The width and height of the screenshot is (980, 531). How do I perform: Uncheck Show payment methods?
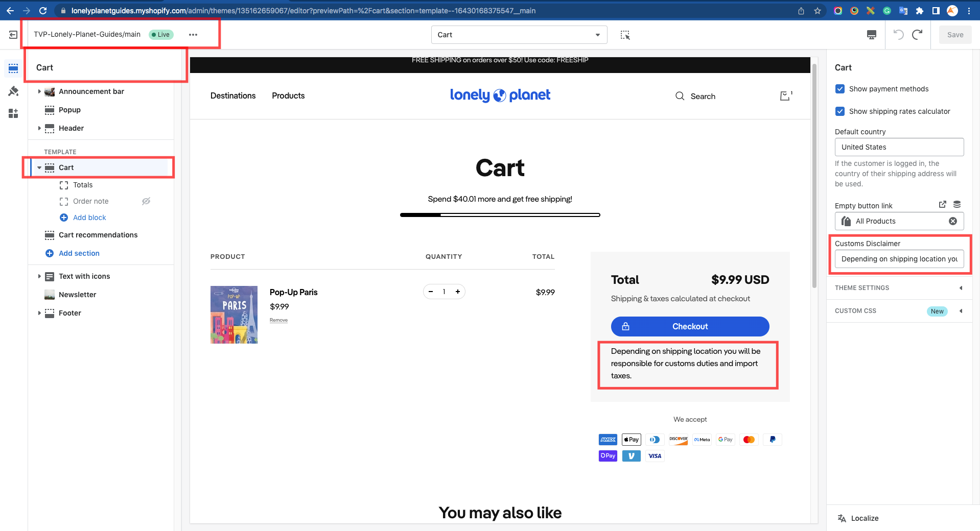point(840,89)
